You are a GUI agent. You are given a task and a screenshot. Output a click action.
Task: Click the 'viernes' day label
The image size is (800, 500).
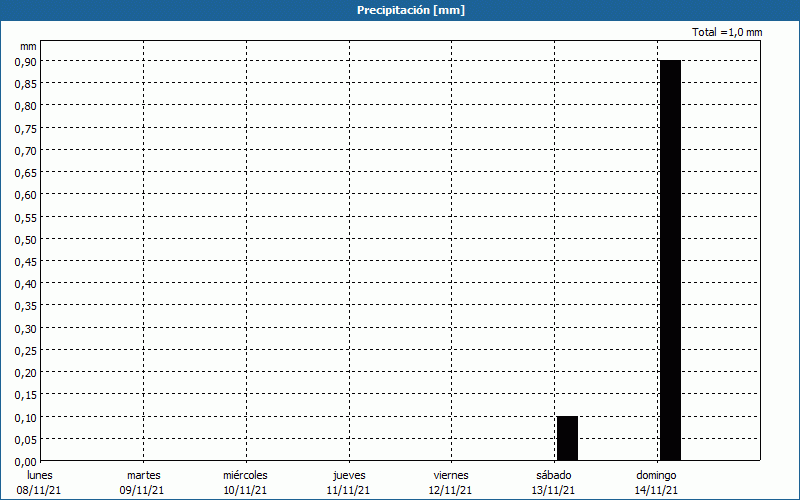click(451, 475)
